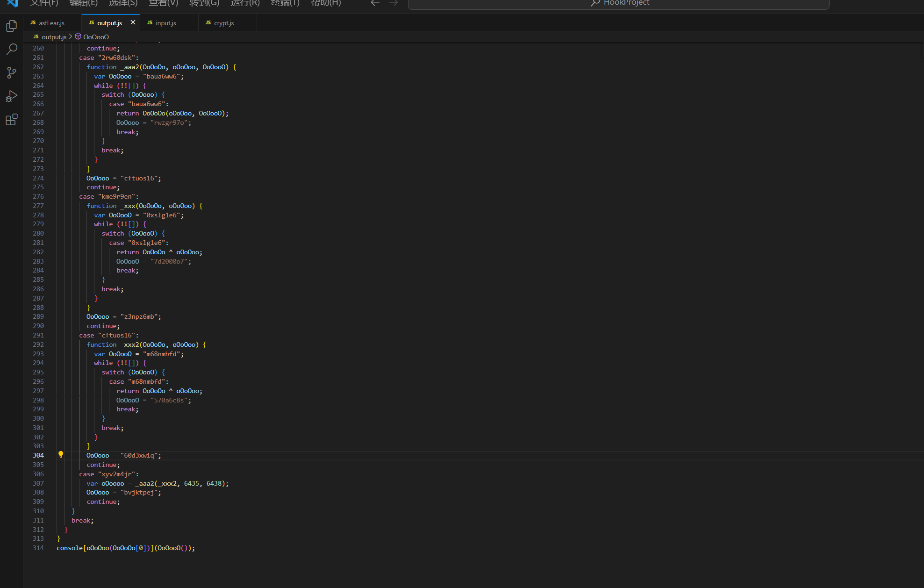Image resolution: width=924 pixels, height=588 pixels.
Task: Open the Run and Debug view icon
Action: [12, 96]
